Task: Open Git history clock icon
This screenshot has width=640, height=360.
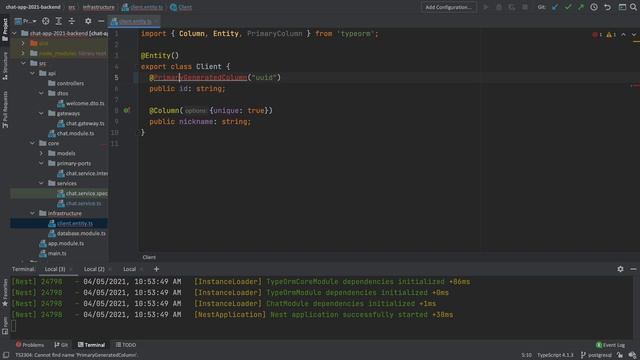Action: click(594, 7)
